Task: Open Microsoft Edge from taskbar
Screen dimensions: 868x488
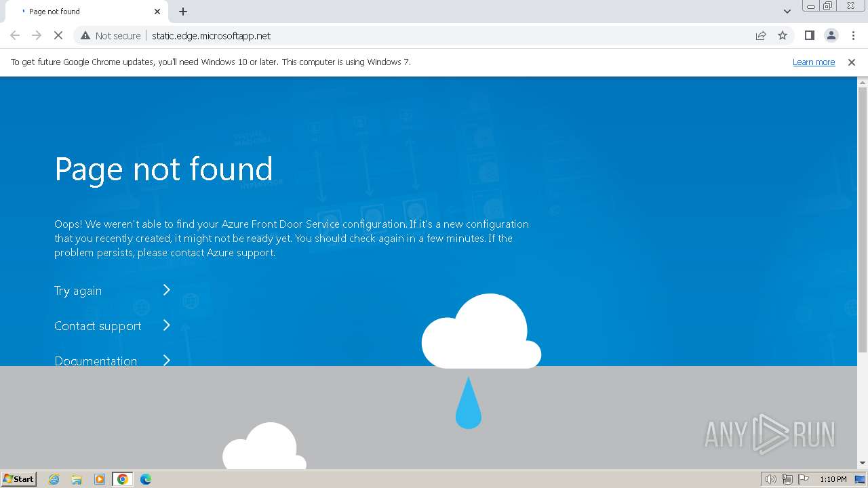Action: click(x=146, y=479)
